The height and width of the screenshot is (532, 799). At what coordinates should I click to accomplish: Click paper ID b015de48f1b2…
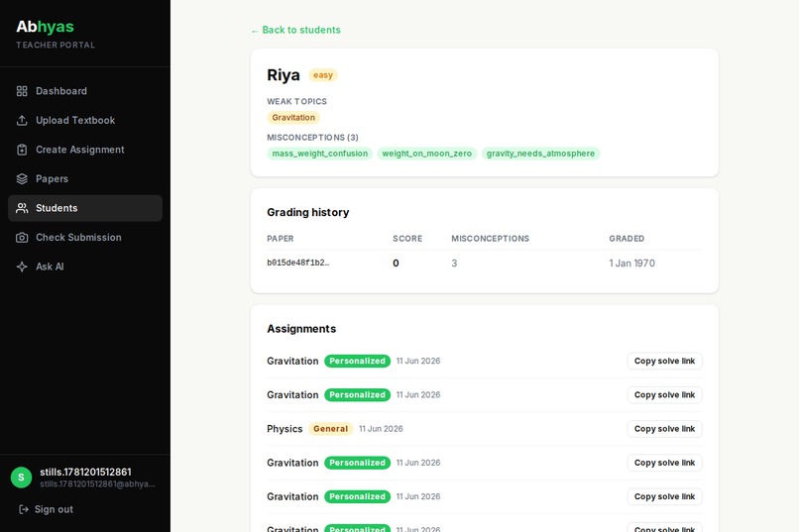(298, 264)
